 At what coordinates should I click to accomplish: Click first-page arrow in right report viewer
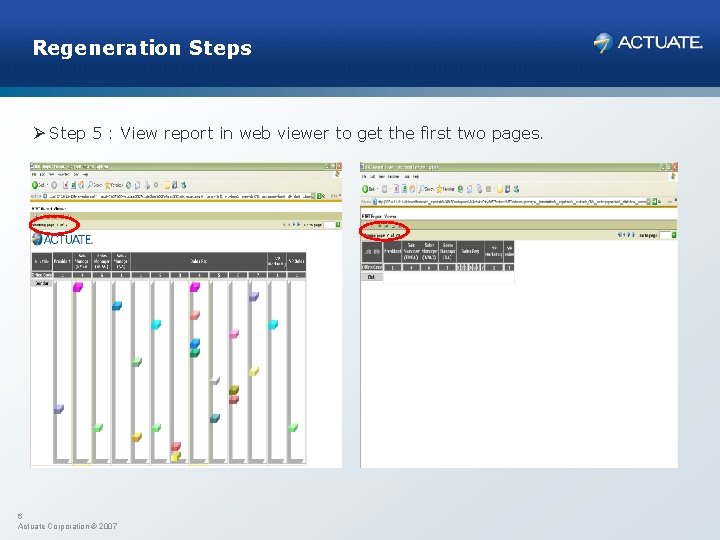[619, 235]
